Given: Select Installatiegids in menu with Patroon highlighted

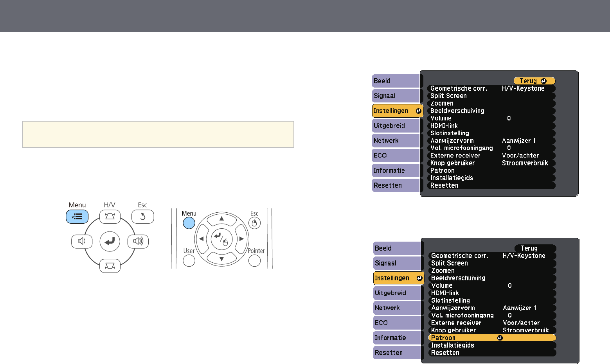Looking at the screenshot, I should point(492,345).
